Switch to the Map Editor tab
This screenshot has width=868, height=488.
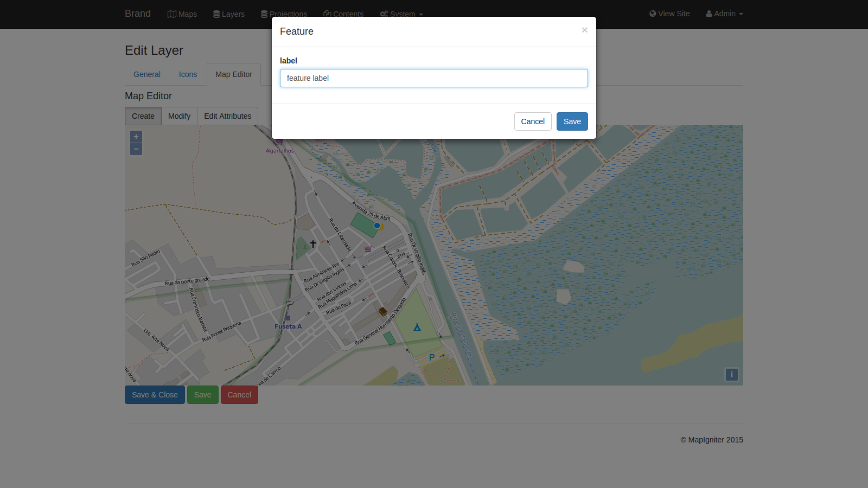pyautogui.click(x=233, y=74)
